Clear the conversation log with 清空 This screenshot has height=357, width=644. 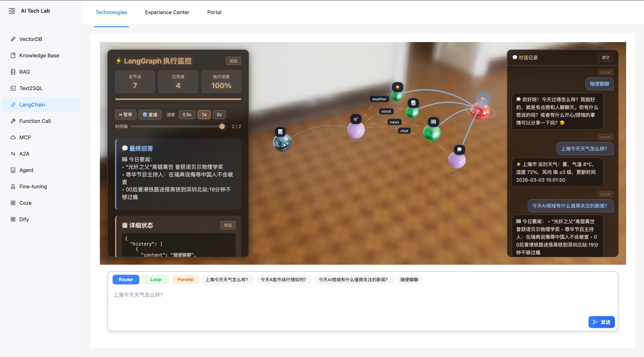[x=605, y=57]
